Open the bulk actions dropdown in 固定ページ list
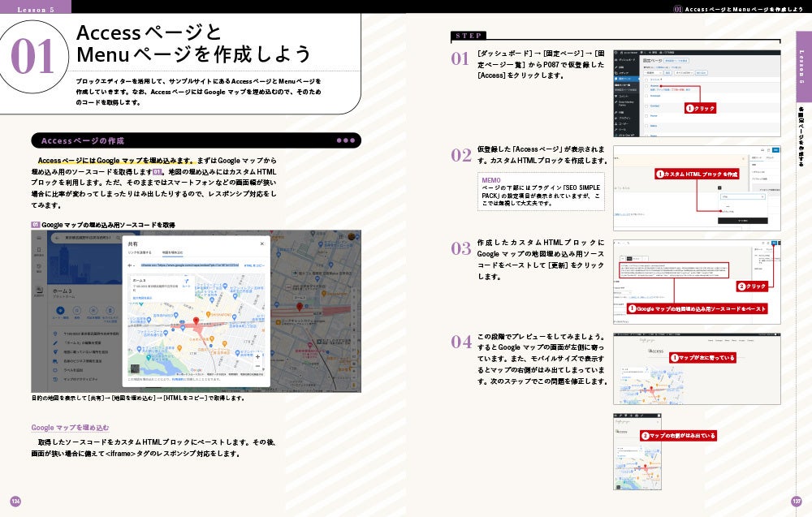812x517 pixels. 653,73
